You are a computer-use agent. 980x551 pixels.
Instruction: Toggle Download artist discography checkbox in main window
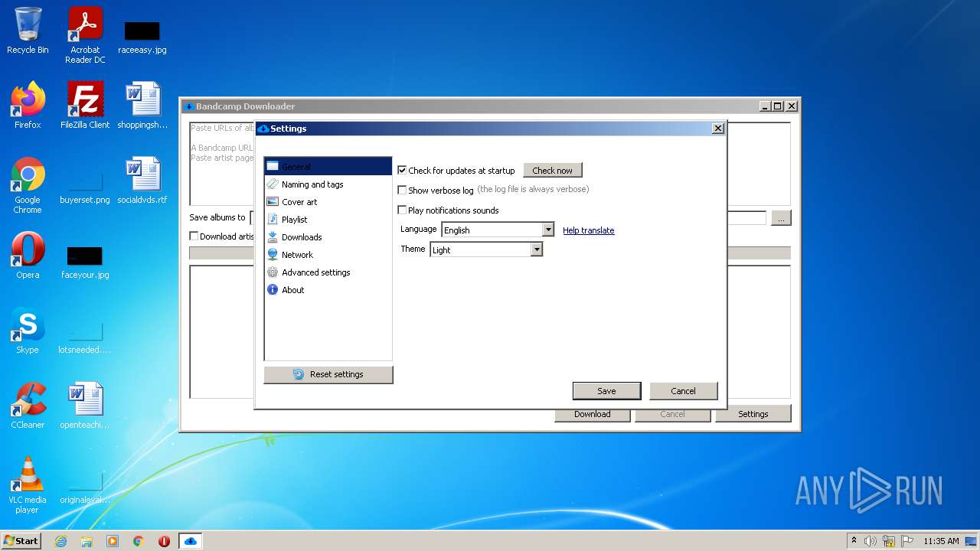point(194,236)
